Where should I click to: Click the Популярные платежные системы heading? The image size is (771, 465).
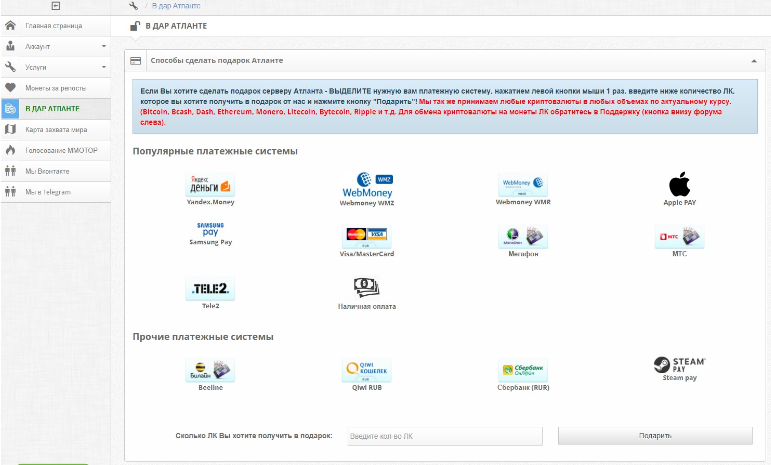click(215, 151)
